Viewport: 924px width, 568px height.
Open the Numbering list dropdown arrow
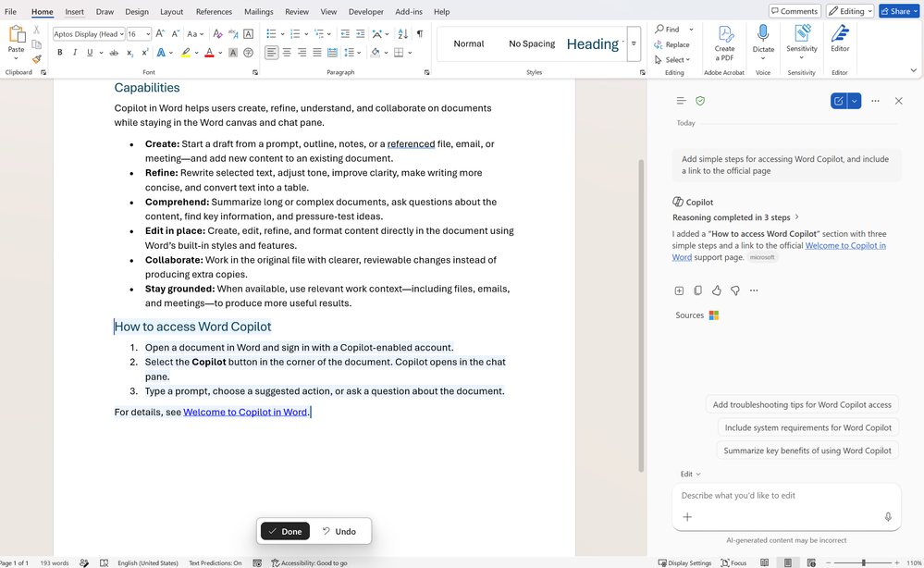pyautogui.click(x=306, y=34)
